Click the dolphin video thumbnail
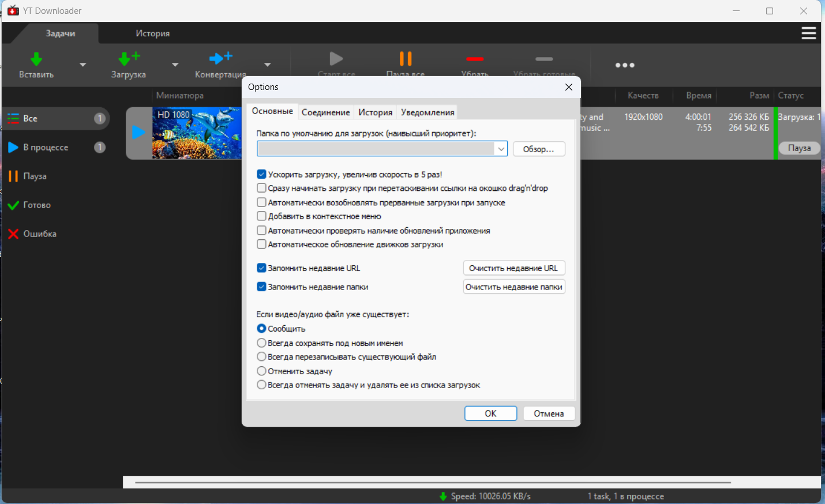 [196, 133]
